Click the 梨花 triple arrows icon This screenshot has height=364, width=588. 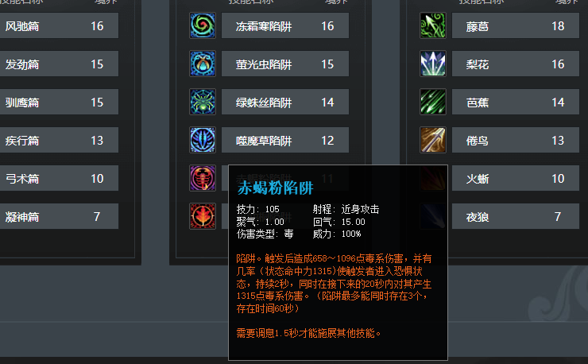433,64
